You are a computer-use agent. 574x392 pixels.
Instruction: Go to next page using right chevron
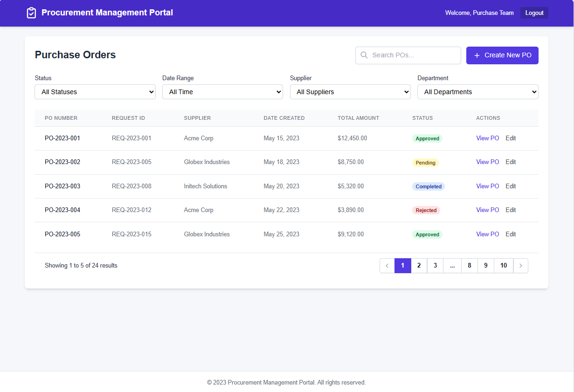point(521,266)
